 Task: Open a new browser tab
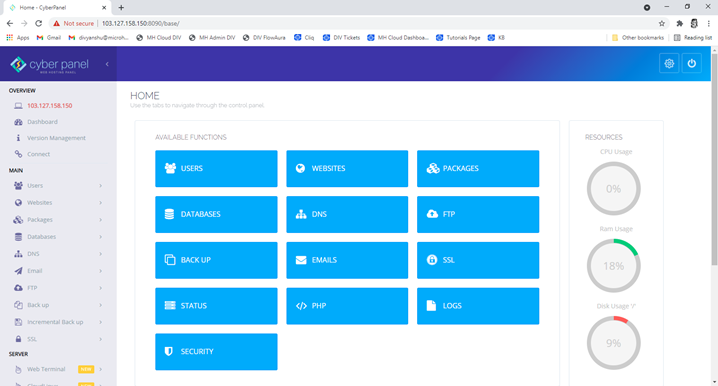tap(121, 7)
